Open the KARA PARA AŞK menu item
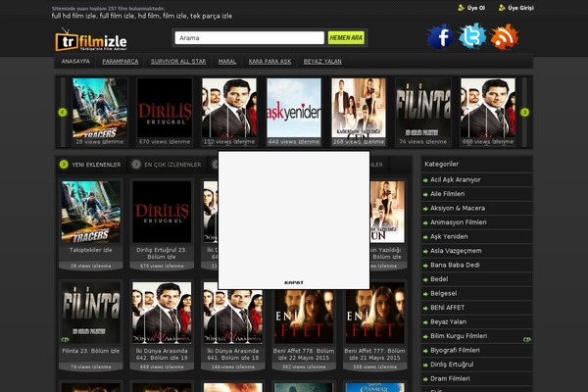 click(x=269, y=61)
